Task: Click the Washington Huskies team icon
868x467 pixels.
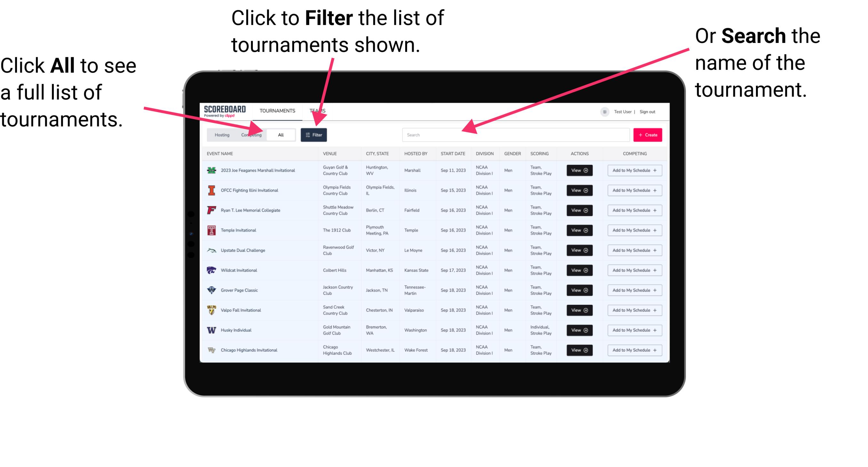Action: (212, 330)
